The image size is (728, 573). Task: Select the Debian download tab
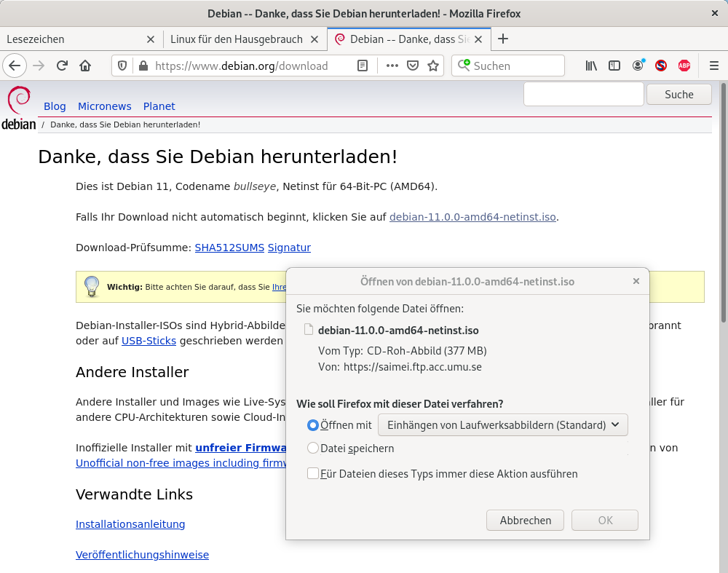click(409, 39)
